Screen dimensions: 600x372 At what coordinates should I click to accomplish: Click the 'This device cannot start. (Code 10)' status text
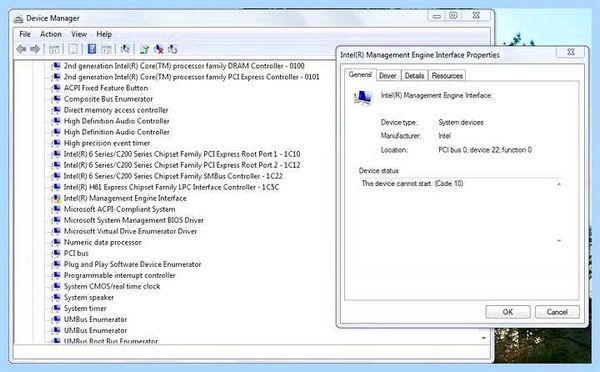[412, 183]
